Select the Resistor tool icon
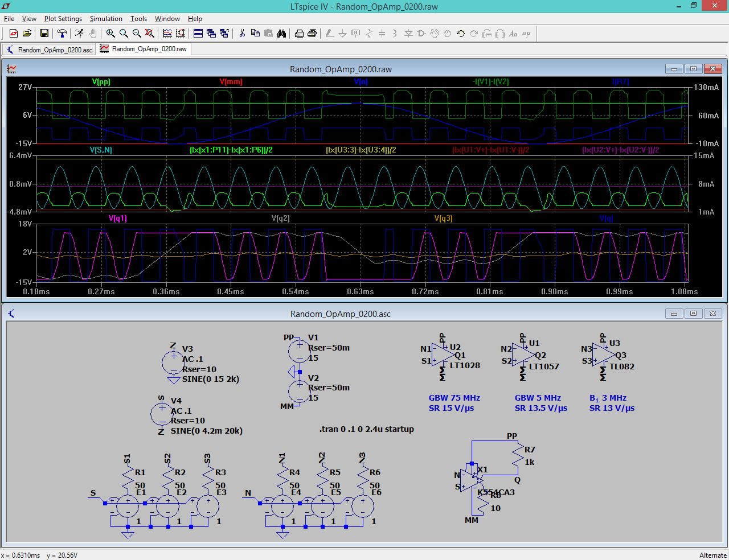729x560 pixels. coord(369,34)
